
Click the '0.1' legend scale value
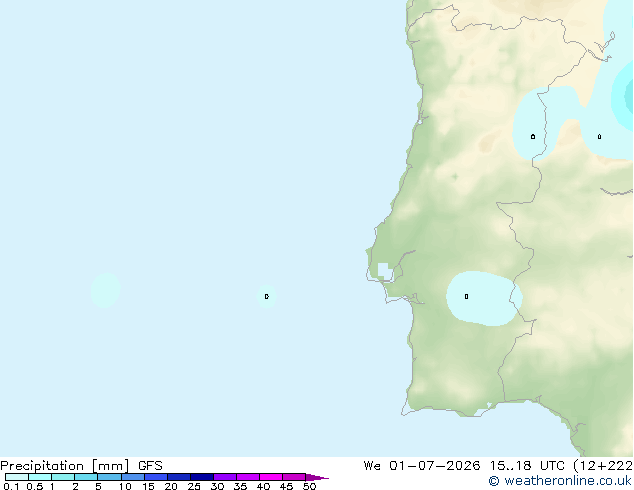[x=11, y=486]
